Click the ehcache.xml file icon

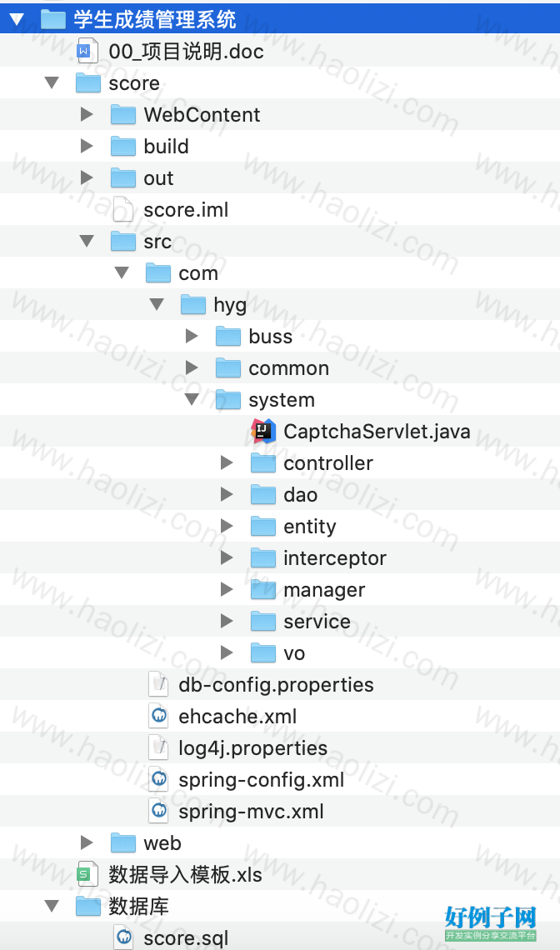tap(158, 716)
